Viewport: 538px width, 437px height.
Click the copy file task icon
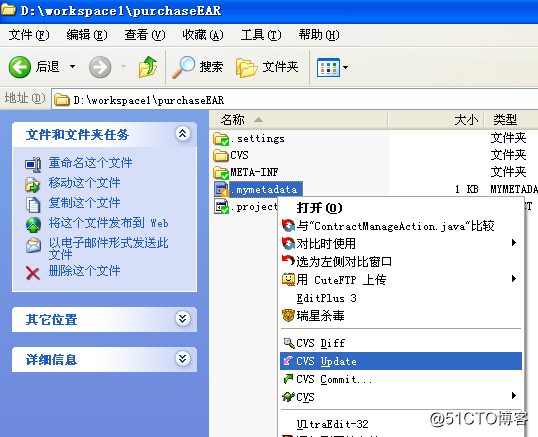click(x=33, y=204)
